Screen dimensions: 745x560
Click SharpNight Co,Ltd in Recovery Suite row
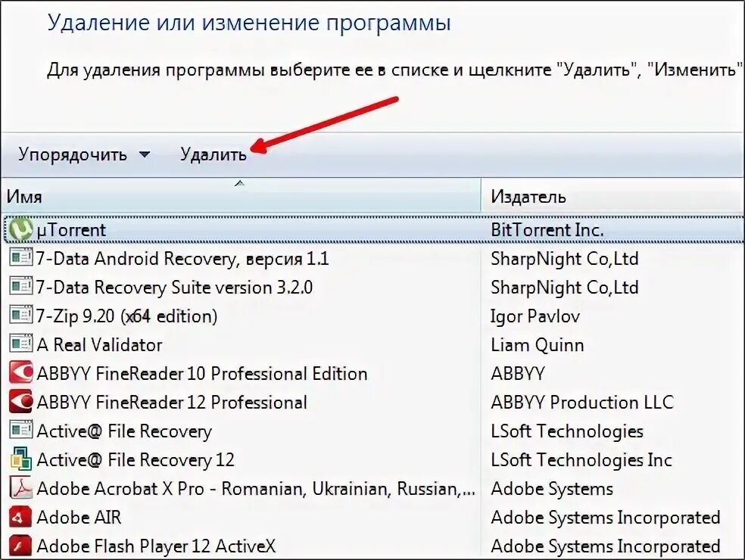pos(565,288)
